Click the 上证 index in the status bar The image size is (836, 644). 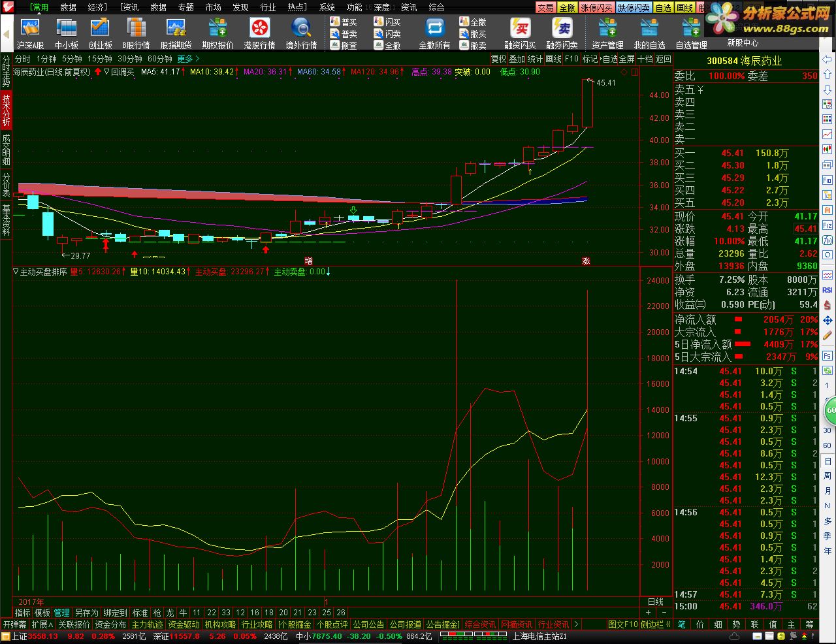click(x=20, y=637)
